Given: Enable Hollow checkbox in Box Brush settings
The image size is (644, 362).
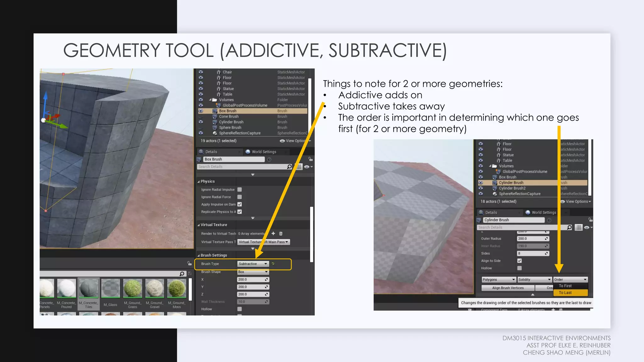Looking at the screenshot, I should coord(240,309).
